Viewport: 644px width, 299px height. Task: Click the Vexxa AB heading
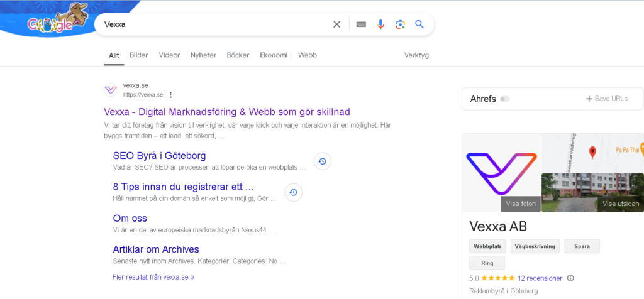tap(498, 226)
